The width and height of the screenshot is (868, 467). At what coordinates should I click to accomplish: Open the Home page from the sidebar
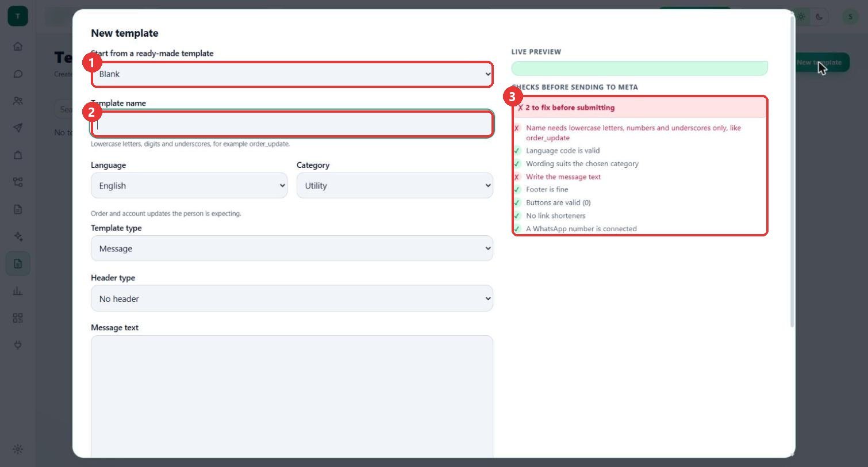coord(18,47)
